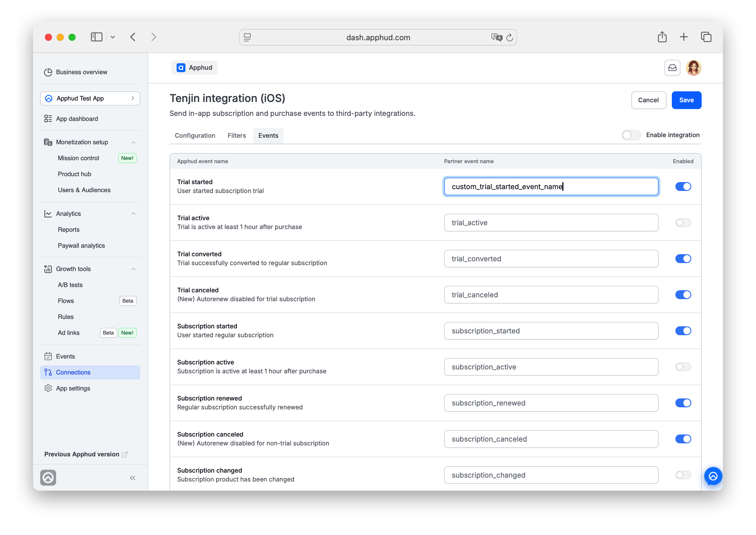Click the Connections icon in sidebar
Screen dimensions: 756x535
(48, 372)
